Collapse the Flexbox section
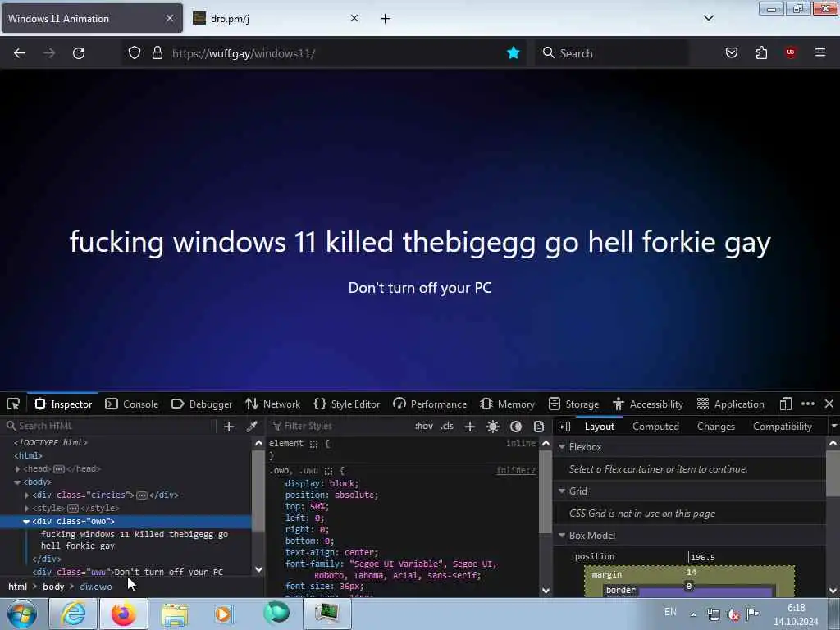This screenshot has width=840, height=630. click(562, 446)
